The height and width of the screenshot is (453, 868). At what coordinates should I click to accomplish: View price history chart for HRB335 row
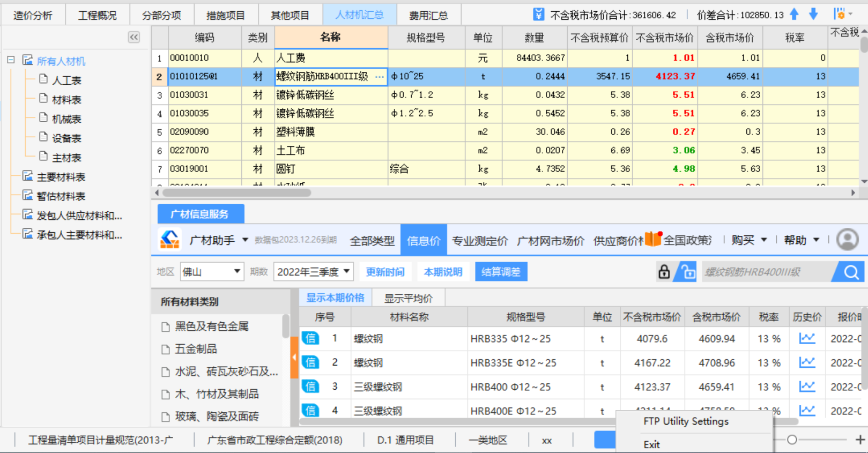[x=807, y=338]
